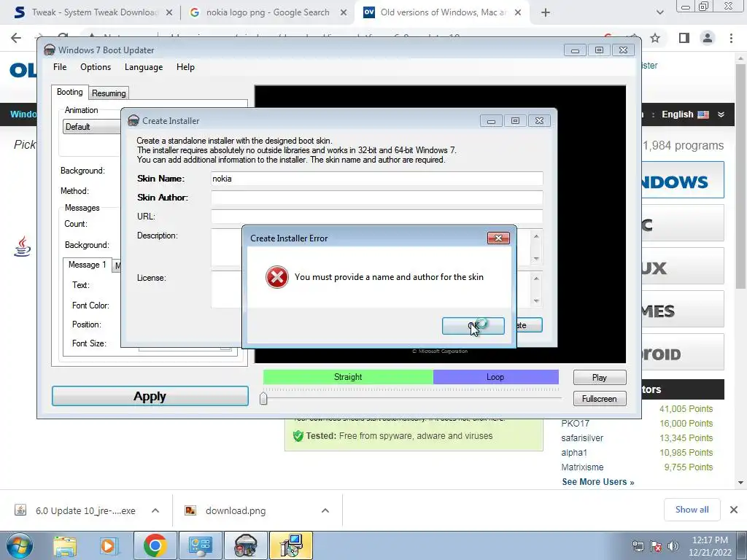Click the Java icon on the webpage
Viewport: 747px width, 560px height.
[x=23, y=246]
